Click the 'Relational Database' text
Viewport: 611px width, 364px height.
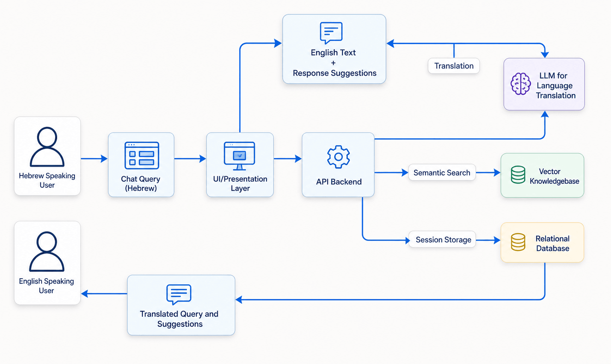pos(552,243)
